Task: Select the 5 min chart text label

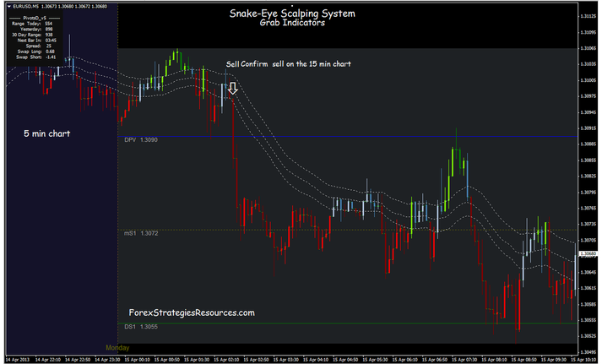Action: 47,134
